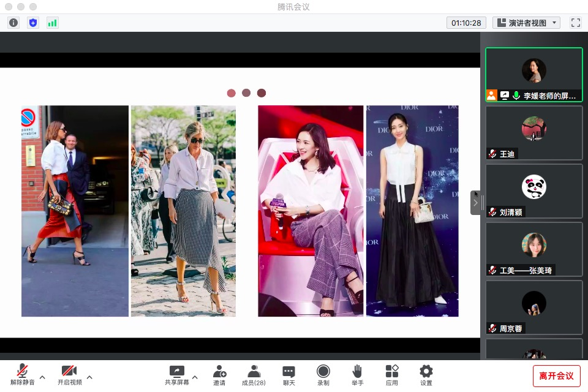Open the 应用 apps icon

coord(392,375)
